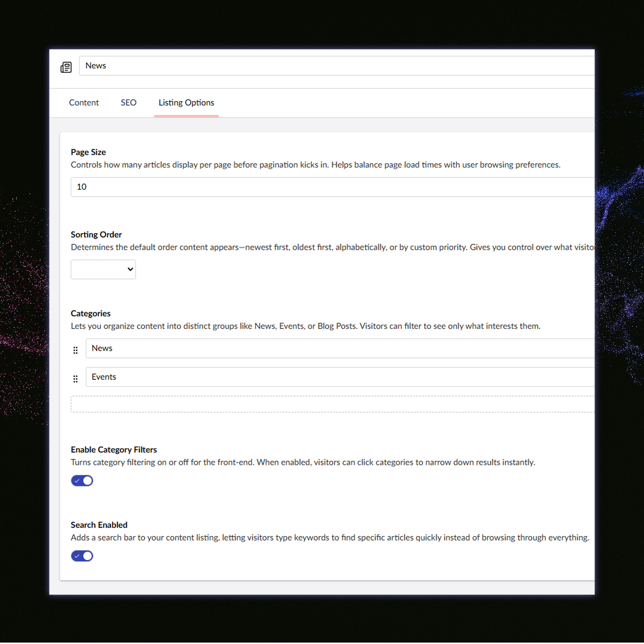Click the Search Enabled heading label
Viewport: 644px width, 644px height.
click(x=99, y=525)
